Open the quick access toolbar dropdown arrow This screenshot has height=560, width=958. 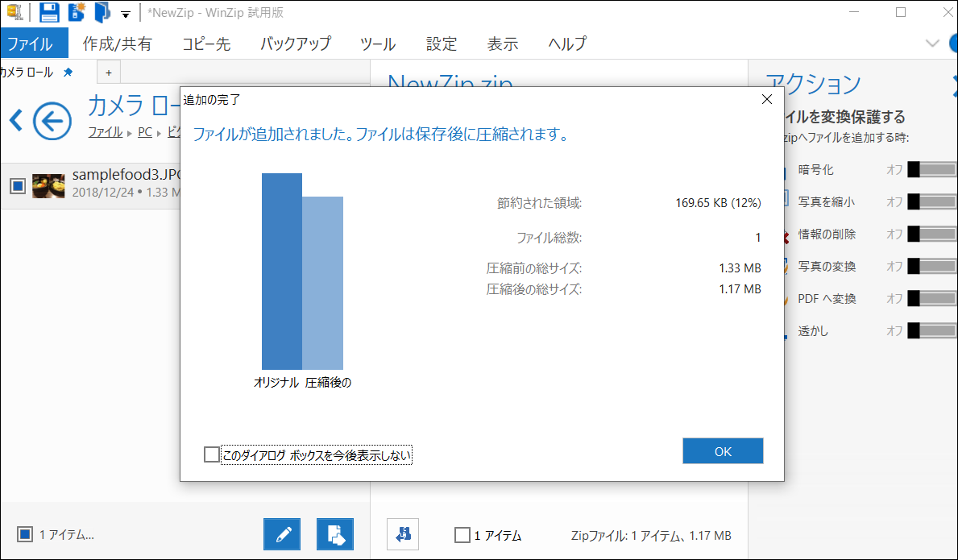pyautogui.click(x=125, y=15)
